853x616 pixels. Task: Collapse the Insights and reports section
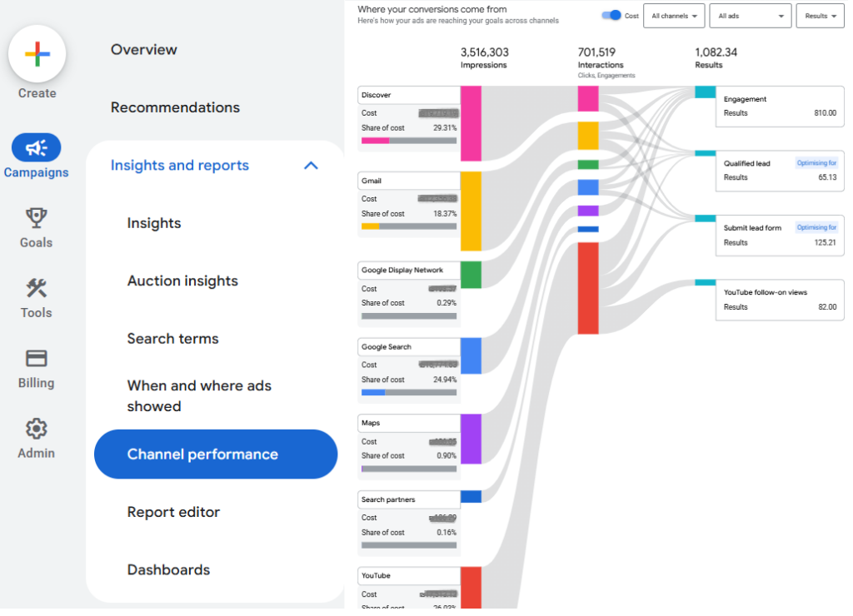pos(311,166)
